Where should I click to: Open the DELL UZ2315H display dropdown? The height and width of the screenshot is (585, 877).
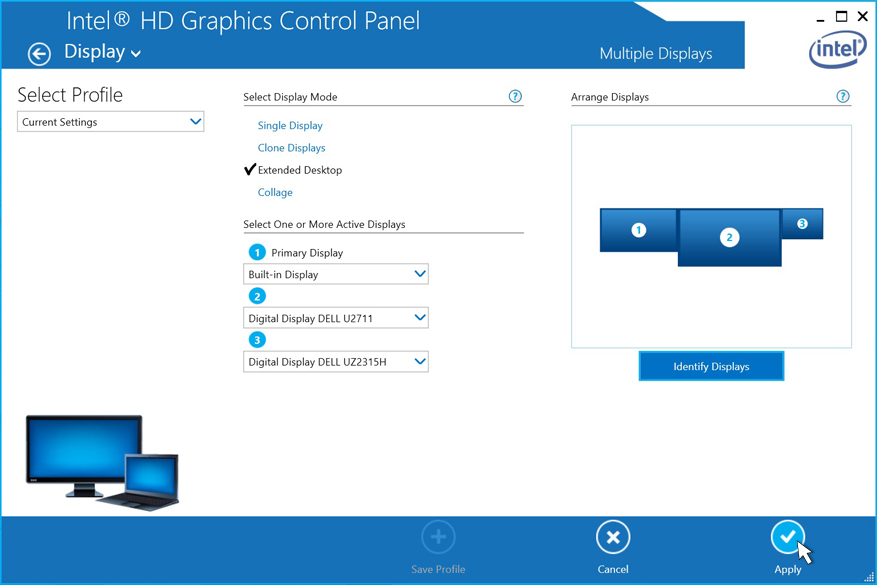pos(336,362)
